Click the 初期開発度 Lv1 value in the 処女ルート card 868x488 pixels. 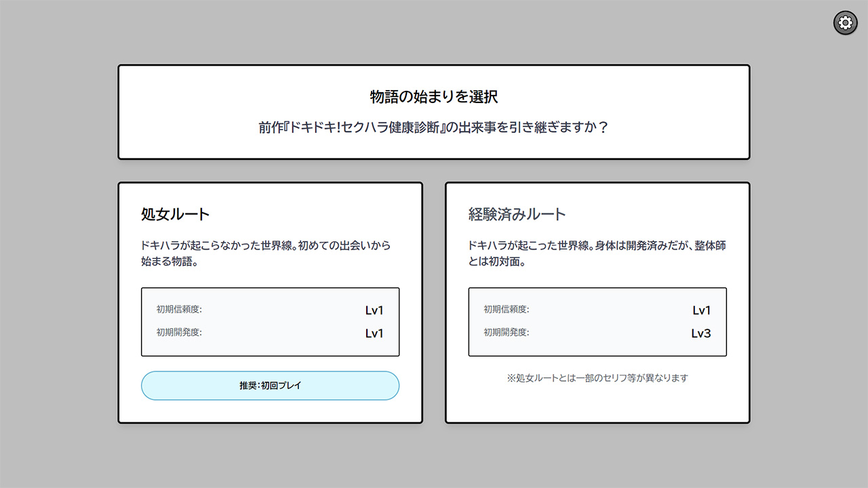(374, 333)
